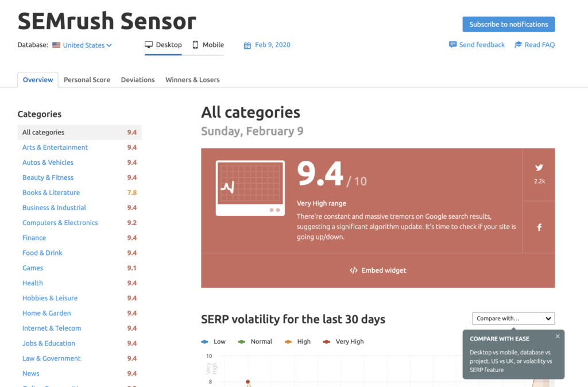Open the Feb 9, 2020 date picker
The height and width of the screenshot is (387, 588).
click(273, 45)
